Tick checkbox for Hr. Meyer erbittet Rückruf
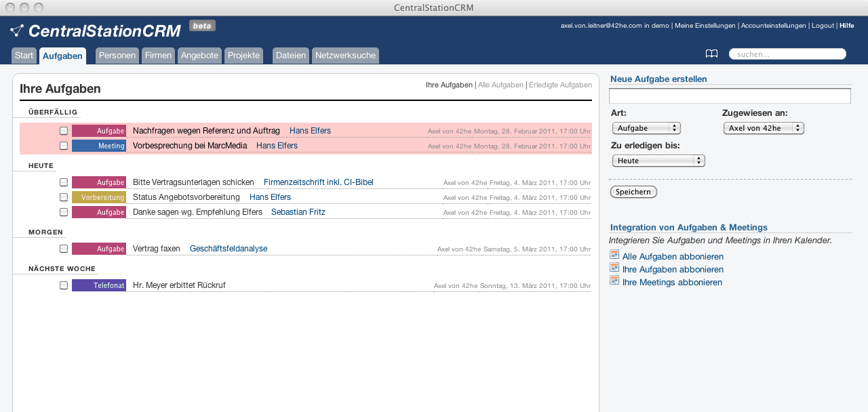 click(x=64, y=285)
